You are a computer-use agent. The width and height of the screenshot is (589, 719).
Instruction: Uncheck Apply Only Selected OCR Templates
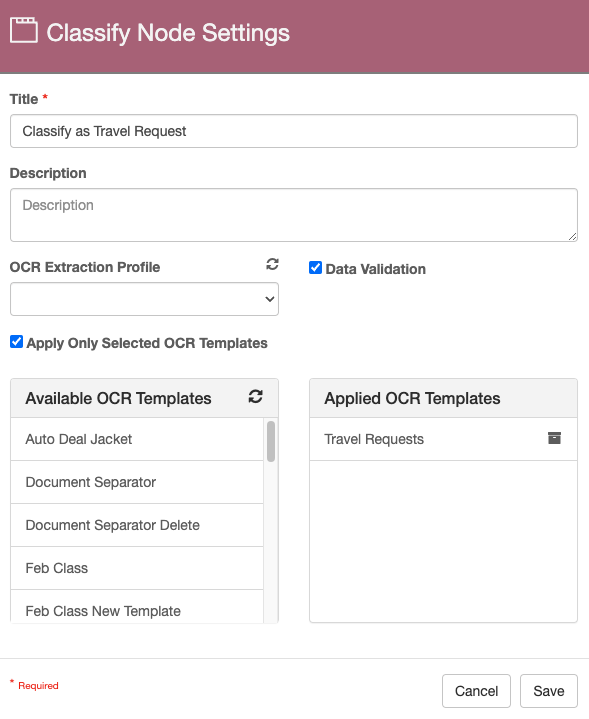click(17, 342)
